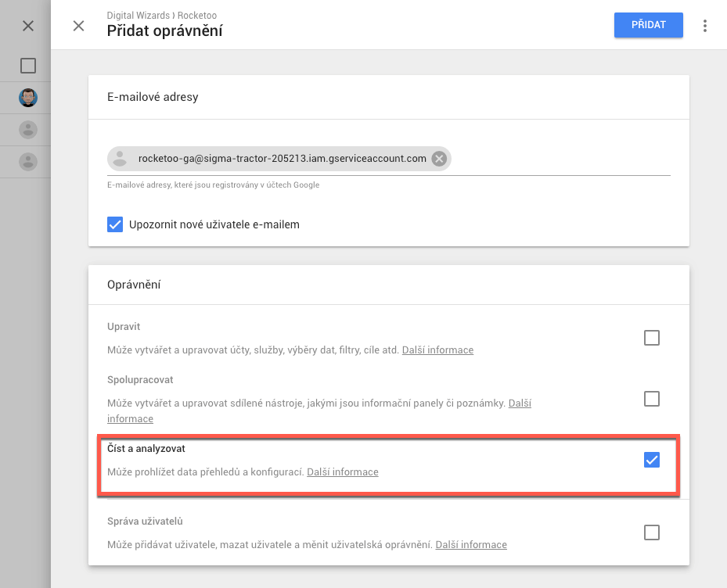
Task: Enable the Spolupracovat permission checkbox
Action: coord(652,399)
